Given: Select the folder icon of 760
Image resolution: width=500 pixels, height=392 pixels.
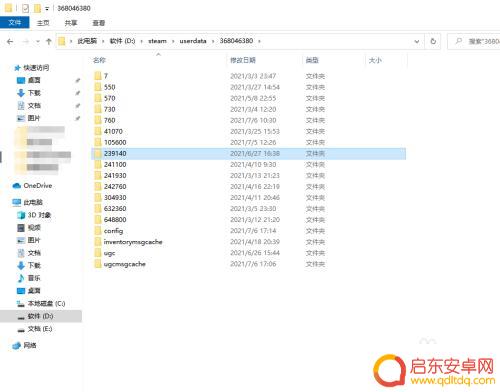Looking at the screenshot, I should click(98, 120).
